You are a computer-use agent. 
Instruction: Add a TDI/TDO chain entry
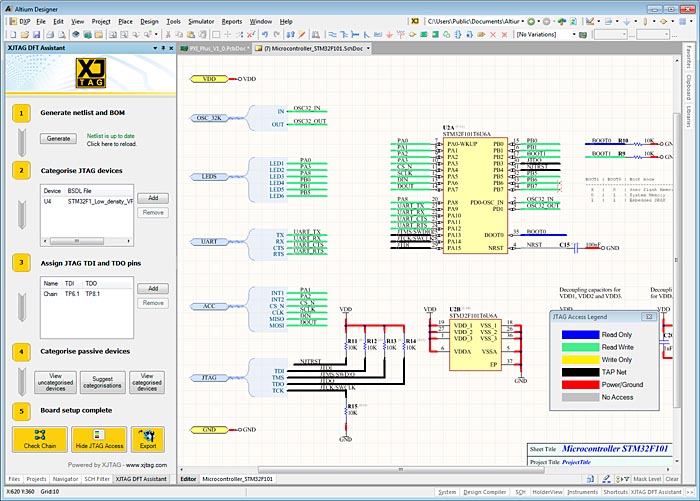(153, 288)
